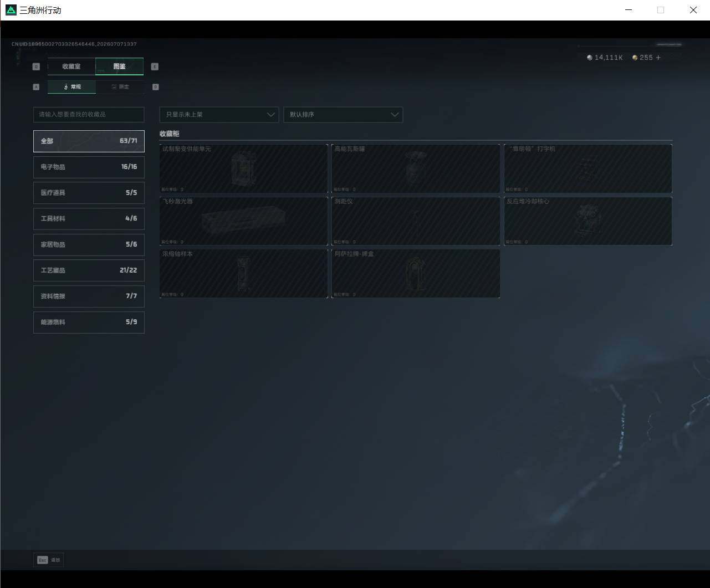This screenshot has height=588, width=710.
Task: Click the 浓缩铀样本 sample icon
Action: pos(242,274)
